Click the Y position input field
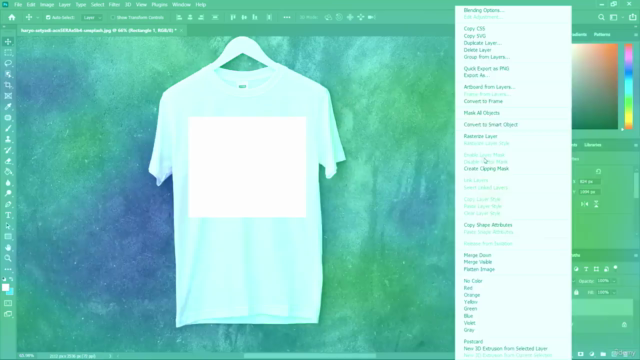 point(589,192)
